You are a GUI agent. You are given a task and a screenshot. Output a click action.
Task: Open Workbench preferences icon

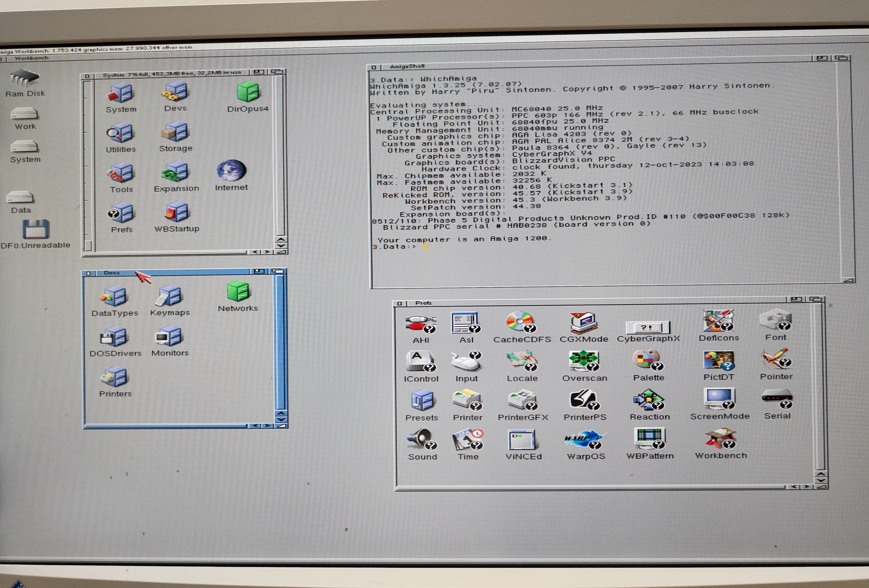720,438
